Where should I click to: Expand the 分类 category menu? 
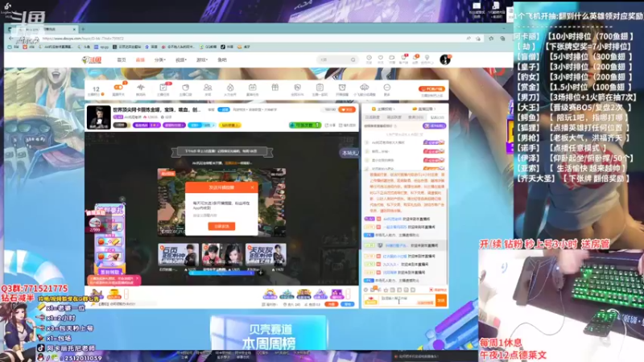click(x=159, y=60)
